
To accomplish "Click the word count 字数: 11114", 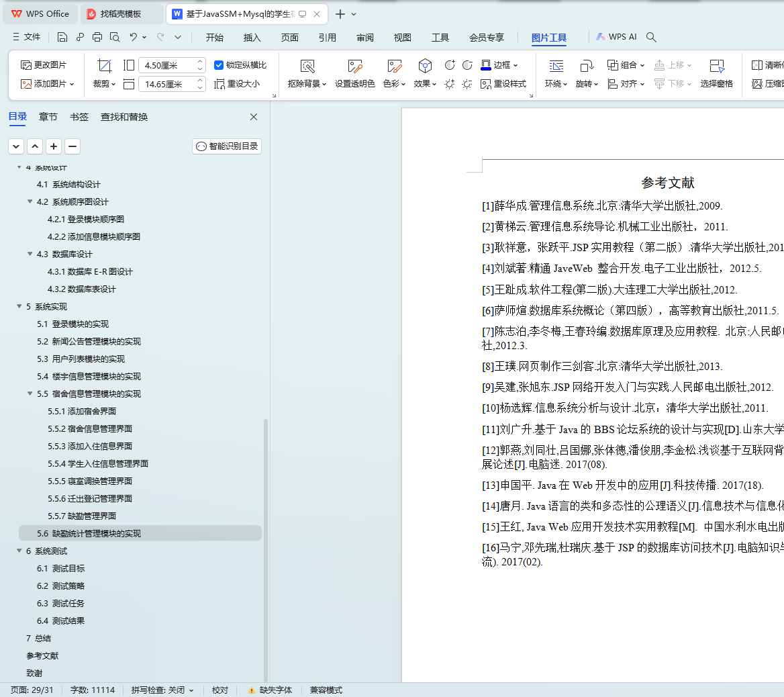I will [x=93, y=690].
